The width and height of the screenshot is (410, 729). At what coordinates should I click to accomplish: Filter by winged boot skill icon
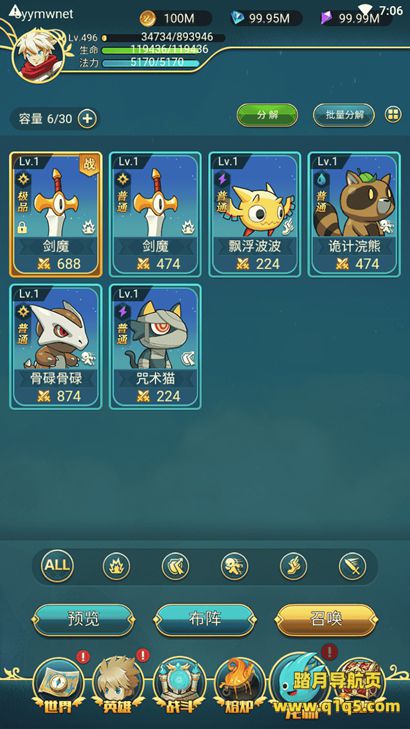293,566
